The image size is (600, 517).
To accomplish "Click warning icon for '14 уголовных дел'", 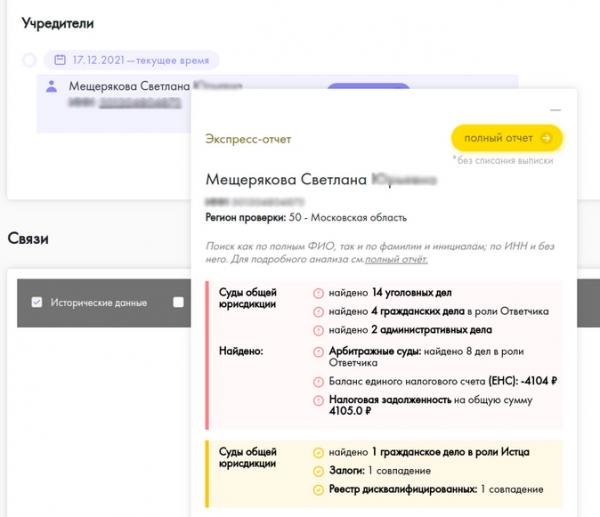I will pos(318,294).
